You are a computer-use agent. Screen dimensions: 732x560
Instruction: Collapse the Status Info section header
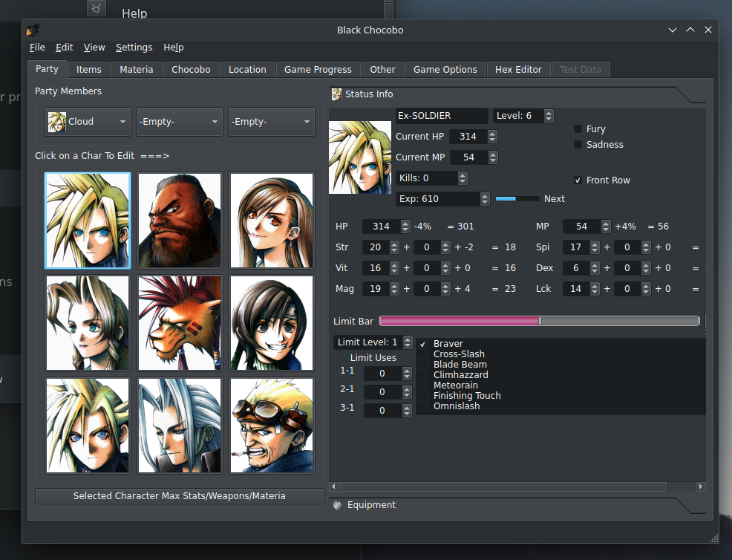(x=517, y=94)
